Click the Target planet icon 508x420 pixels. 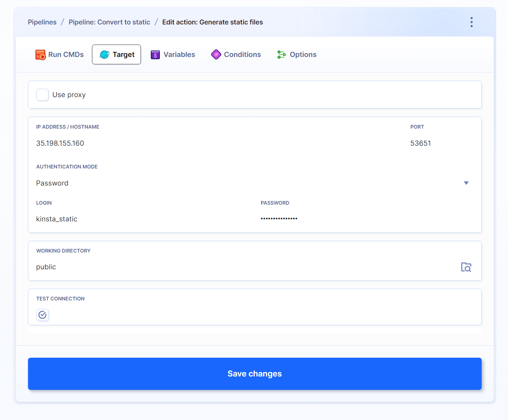point(105,55)
